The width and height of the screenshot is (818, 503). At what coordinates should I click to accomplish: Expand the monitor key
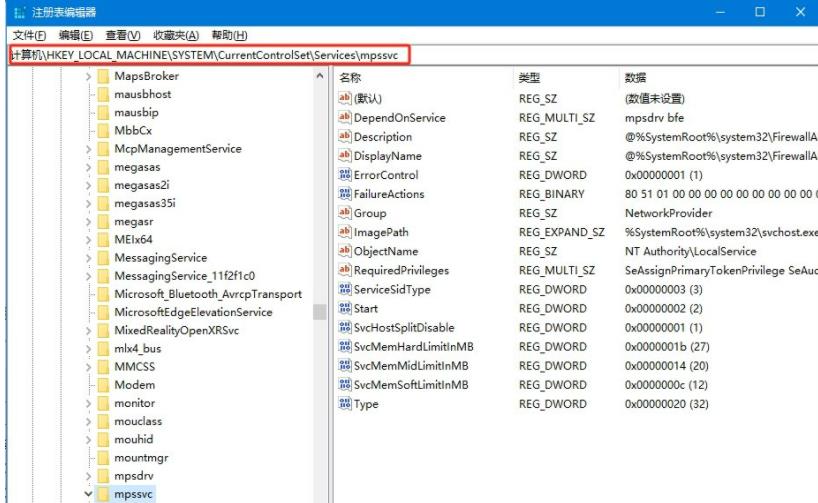(88, 403)
